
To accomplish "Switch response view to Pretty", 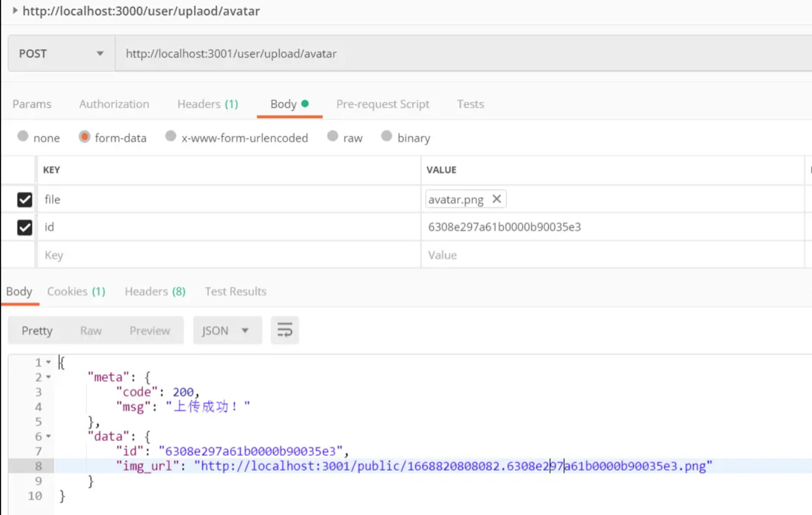I will [37, 331].
